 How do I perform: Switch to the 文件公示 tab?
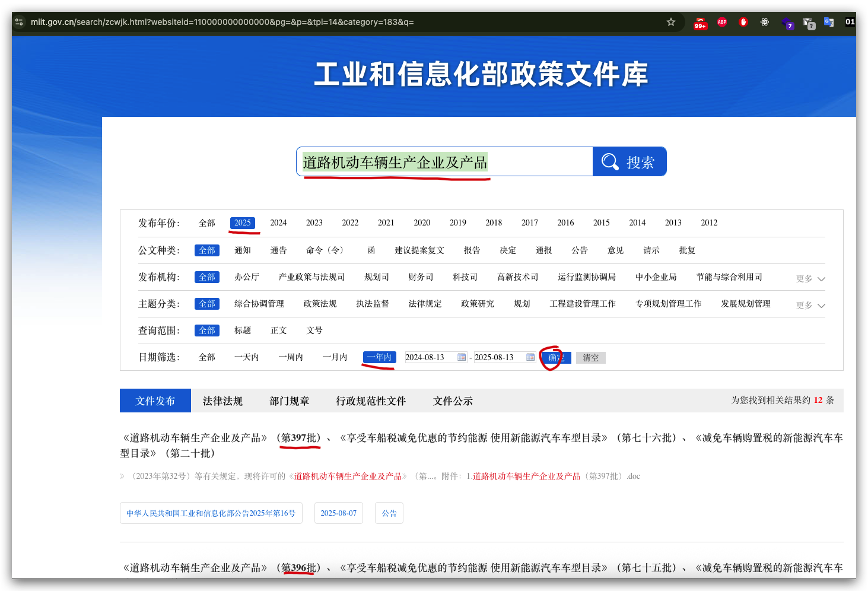453,401
